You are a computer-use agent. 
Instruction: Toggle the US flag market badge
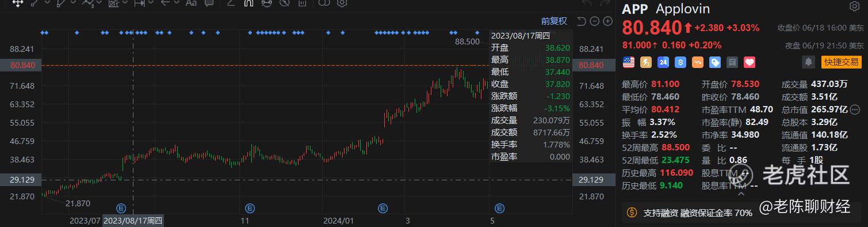(x=628, y=62)
